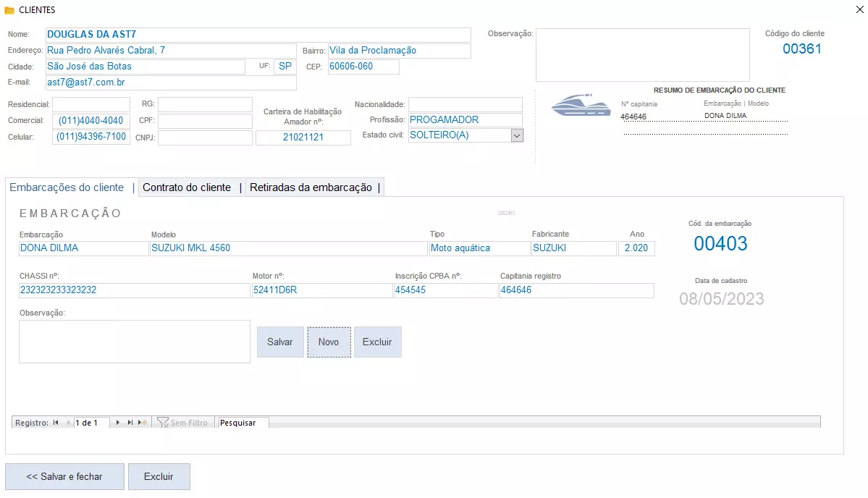Click Profissão field PROGAMADOR

click(465, 120)
